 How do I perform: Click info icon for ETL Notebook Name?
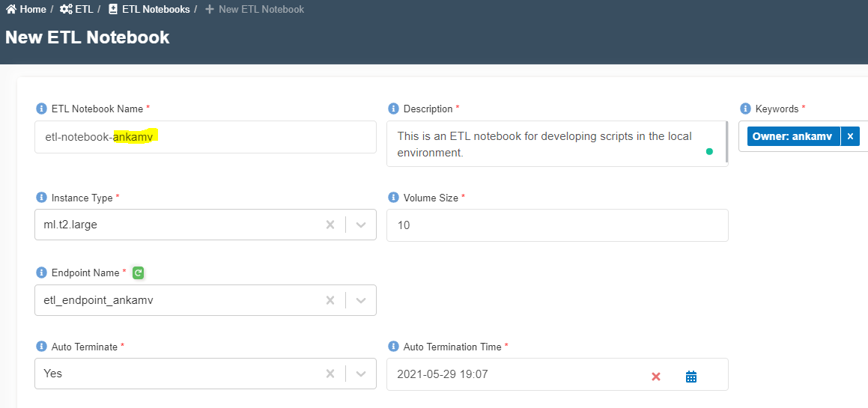[x=41, y=109]
